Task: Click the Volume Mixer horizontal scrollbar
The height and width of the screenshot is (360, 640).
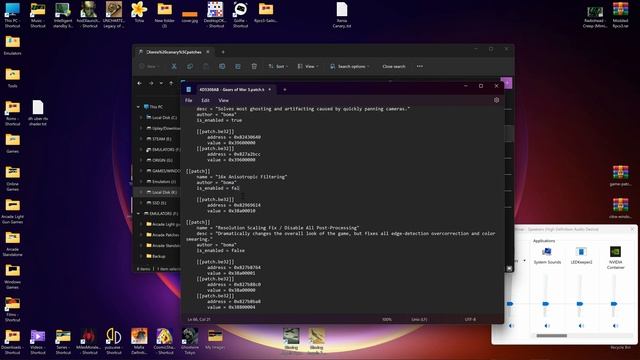Action: tap(551, 336)
